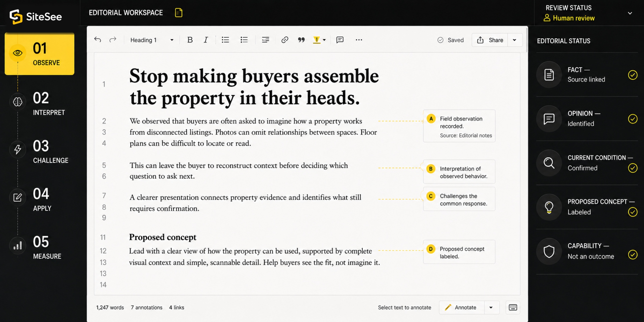Change paragraph alignment
This screenshot has width=644, height=322.
(x=265, y=40)
